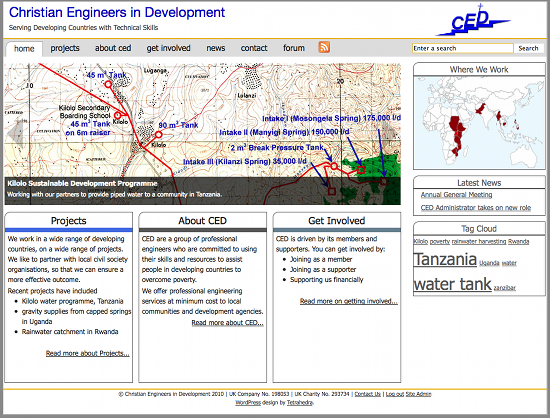Open the forum menu item

(294, 48)
